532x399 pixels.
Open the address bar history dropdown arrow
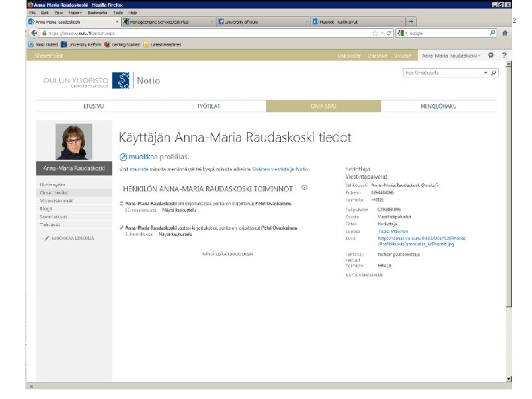click(x=382, y=33)
